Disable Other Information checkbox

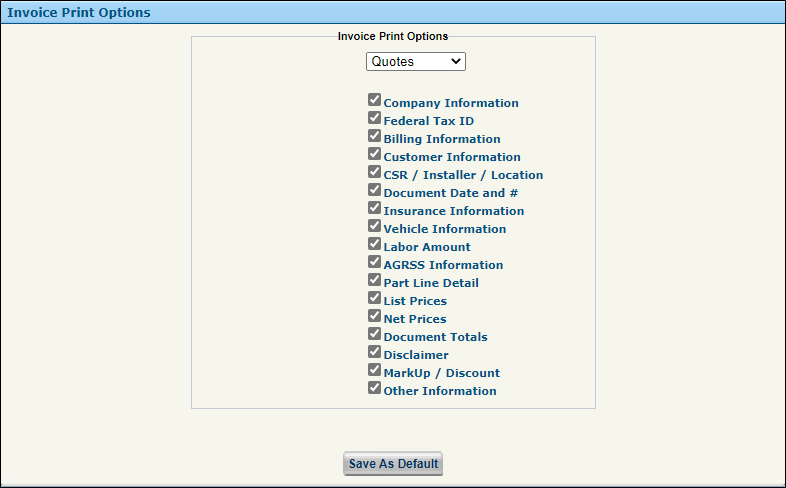374,388
